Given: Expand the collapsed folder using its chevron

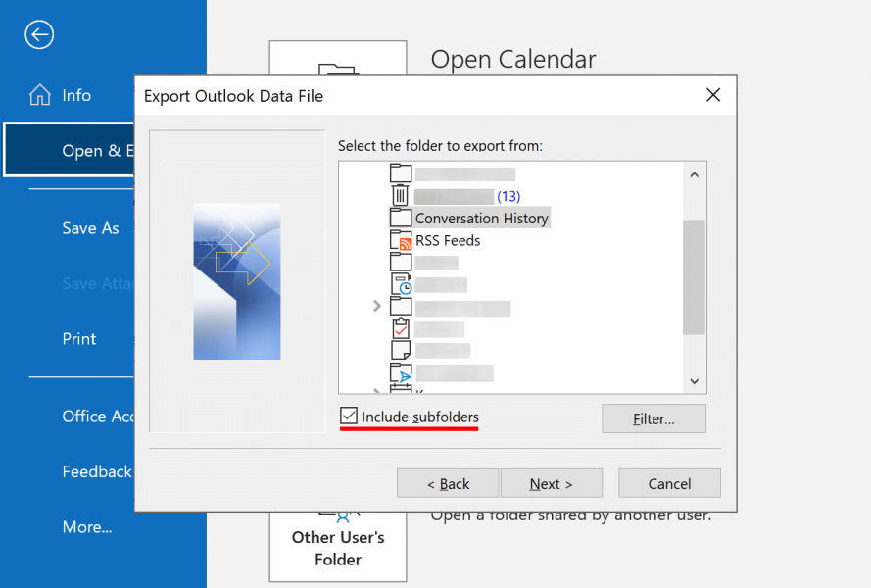Looking at the screenshot, I should [377, 305].
